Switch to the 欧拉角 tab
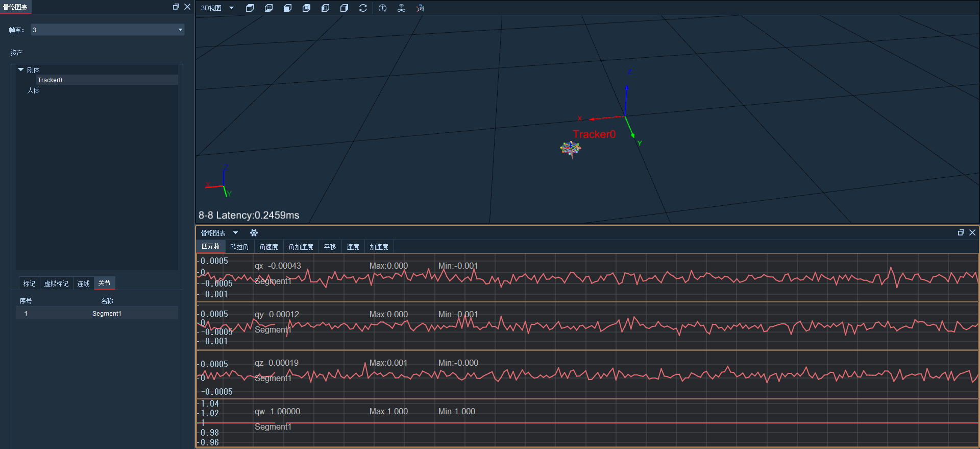Image resolution: width=980 pixels, height=449 pixels. click(x=239, y=247)
